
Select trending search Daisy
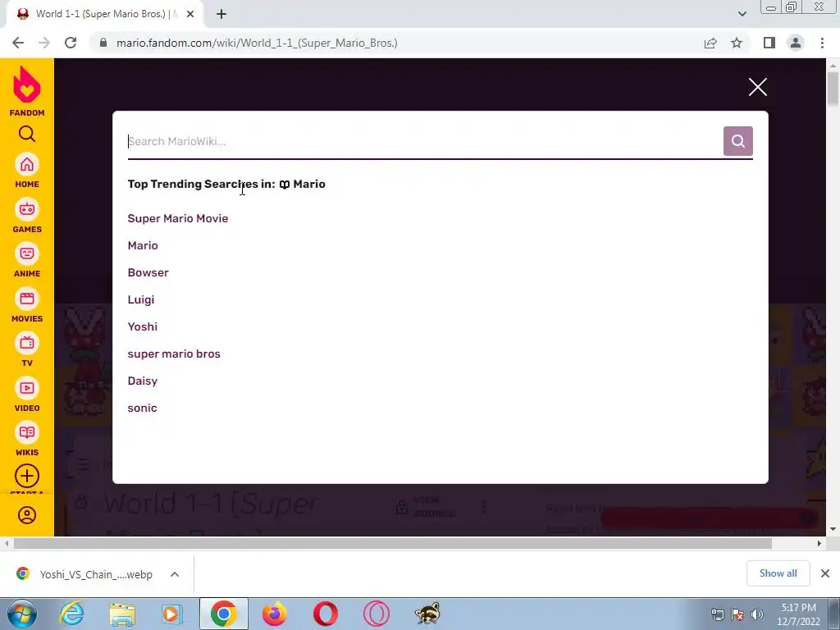coord(143,381)
